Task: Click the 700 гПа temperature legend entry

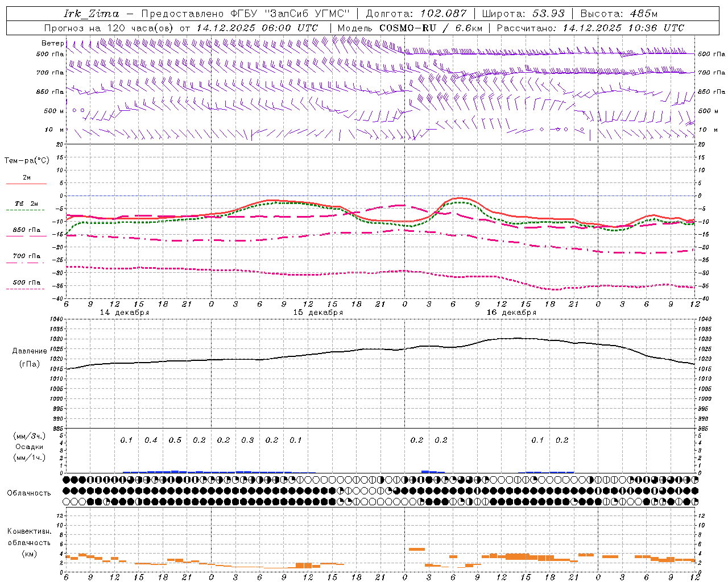Action: click(27, 256)
